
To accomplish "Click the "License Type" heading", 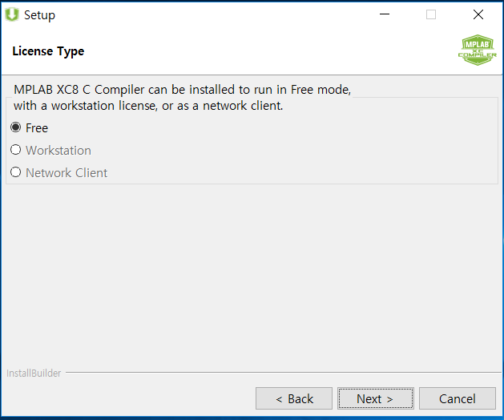I will (x=48, y=51).
